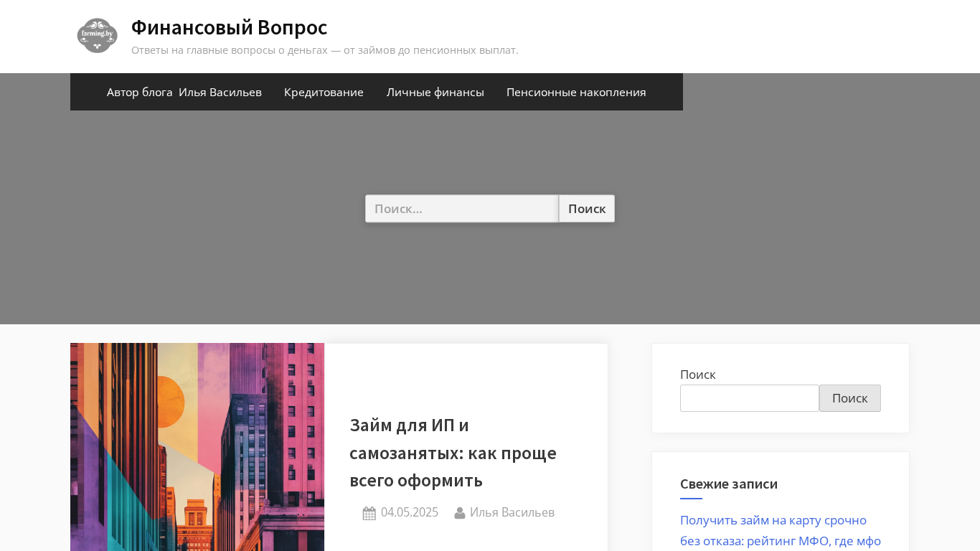Click the farming.by site logo

(97, 36)
